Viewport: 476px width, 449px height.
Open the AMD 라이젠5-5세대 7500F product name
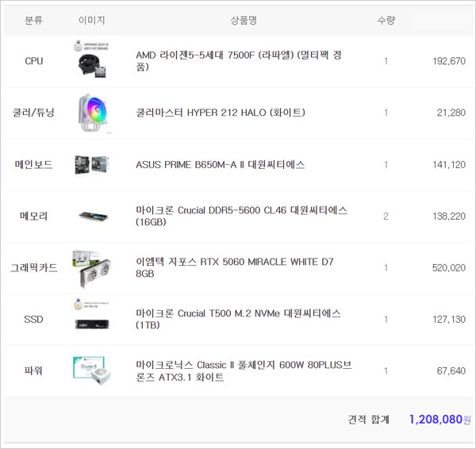coord(239,61)
